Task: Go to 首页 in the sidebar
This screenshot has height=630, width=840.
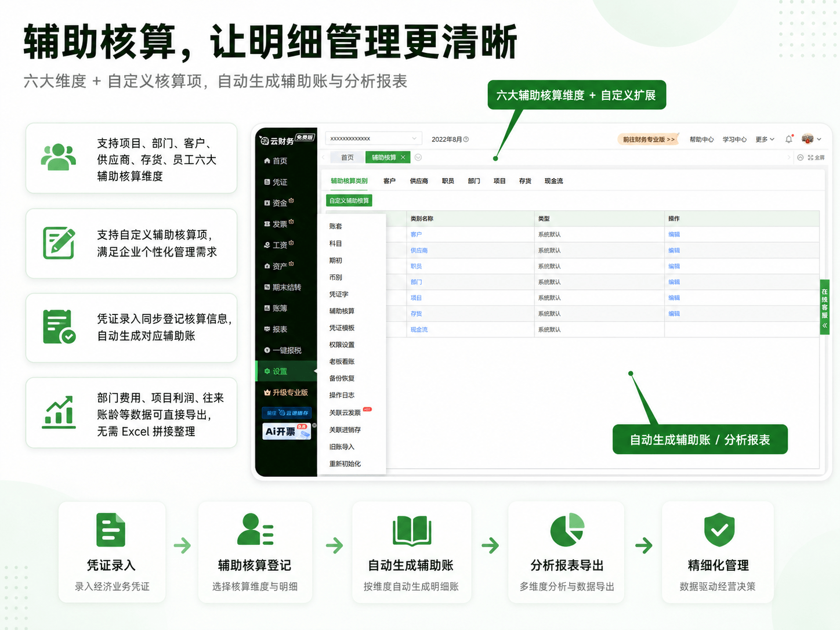Action: [x=276, y=161]
